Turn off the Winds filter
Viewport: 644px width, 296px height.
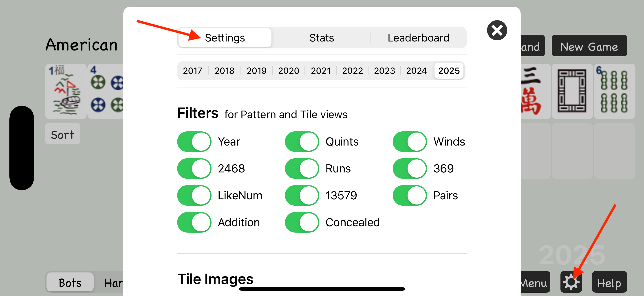coord(410,141)
